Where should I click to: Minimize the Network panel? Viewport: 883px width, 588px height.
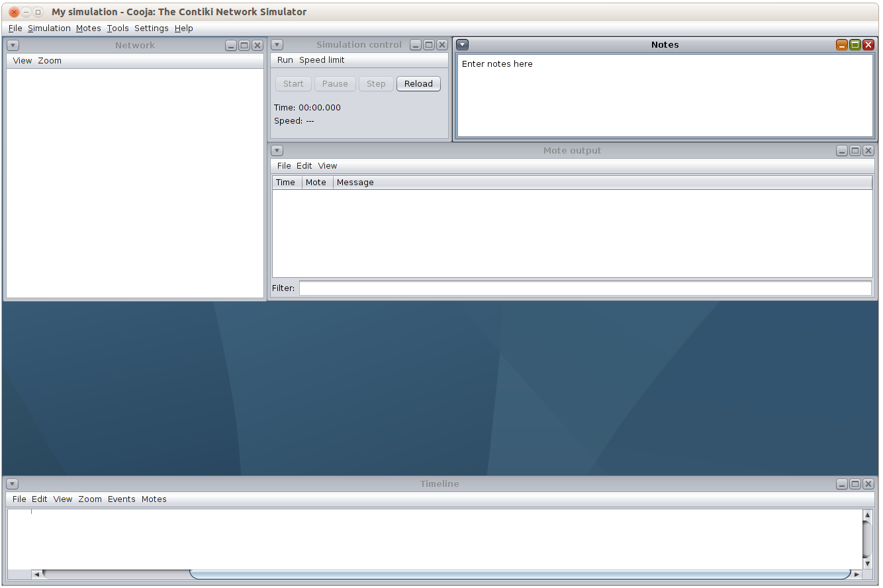coord(231,46)
